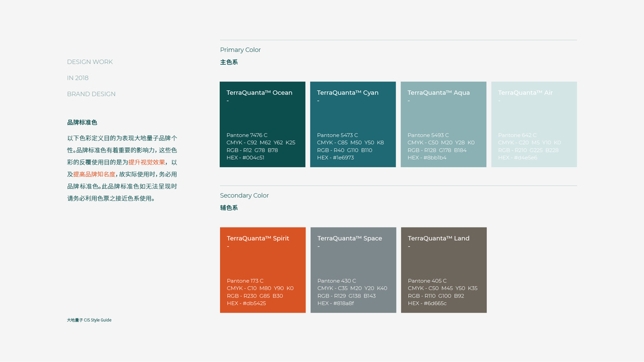Click the orange '提升视觉效果' text
This screenshot has width=644, height=362.
147,162
